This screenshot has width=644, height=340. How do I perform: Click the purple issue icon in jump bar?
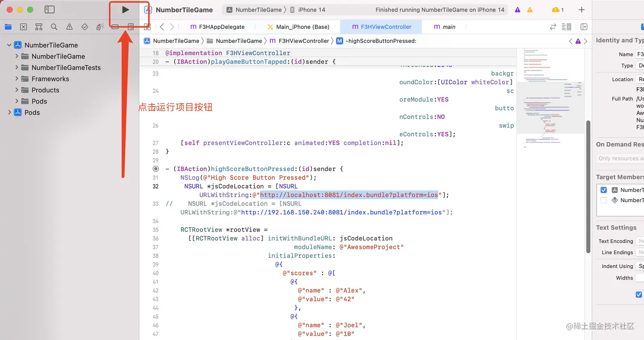pos(578,41)
